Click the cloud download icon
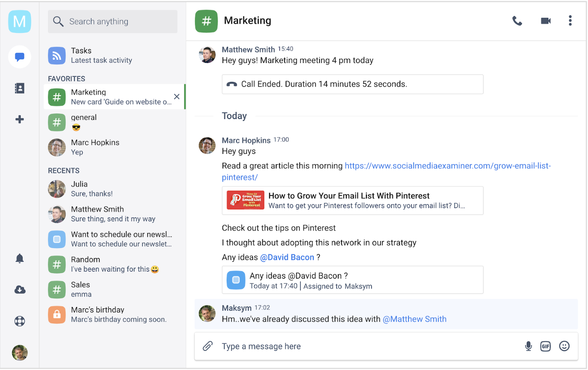The image size is (588, 370). click(19, 290)
